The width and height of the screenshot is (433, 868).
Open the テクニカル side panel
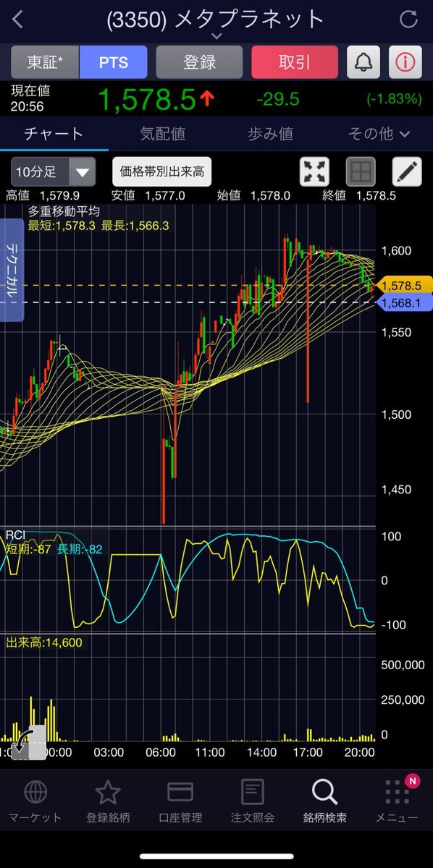[x=13, y=270]
